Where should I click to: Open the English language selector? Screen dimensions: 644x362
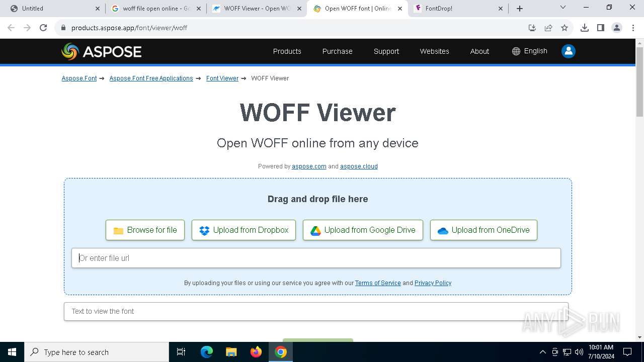(x=530, y=51)
